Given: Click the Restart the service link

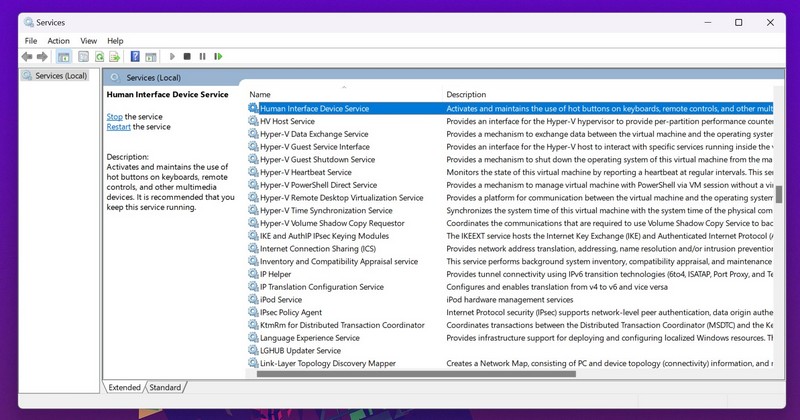Looking at the screenshot, I should point(119,127).
